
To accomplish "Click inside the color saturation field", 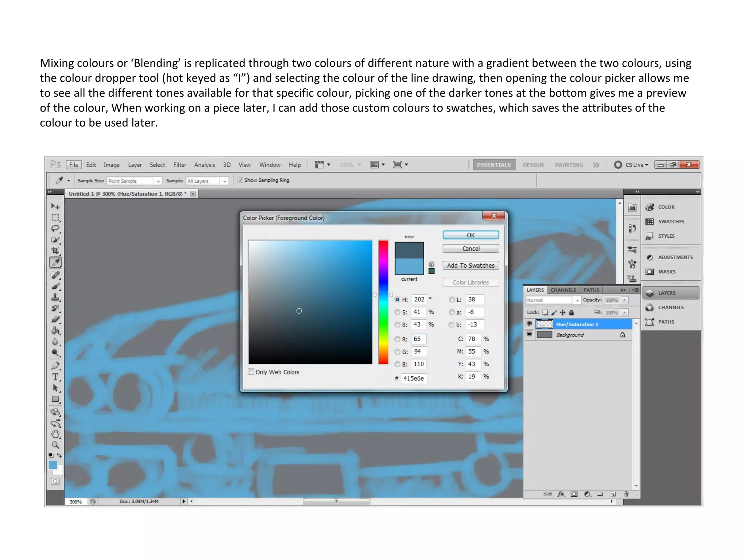I will pyautogui.click(x=310, y=302).
